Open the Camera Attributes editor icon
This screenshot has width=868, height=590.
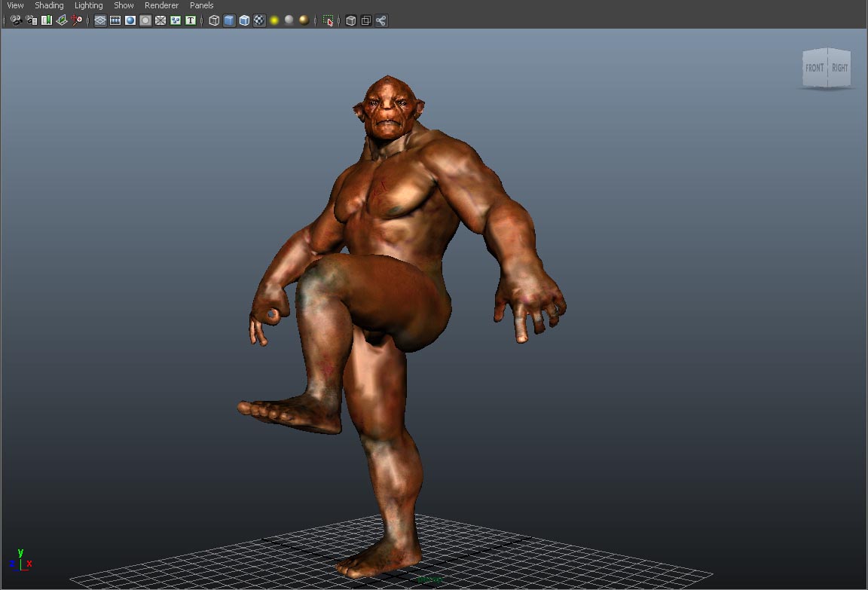(x=31, y=20)
